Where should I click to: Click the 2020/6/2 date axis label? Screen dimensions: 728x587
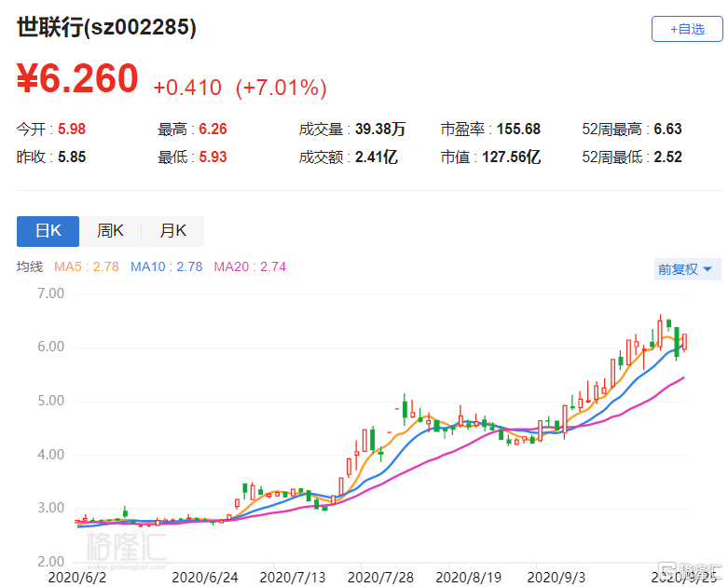pyautogui.click(x=77, y=578)
